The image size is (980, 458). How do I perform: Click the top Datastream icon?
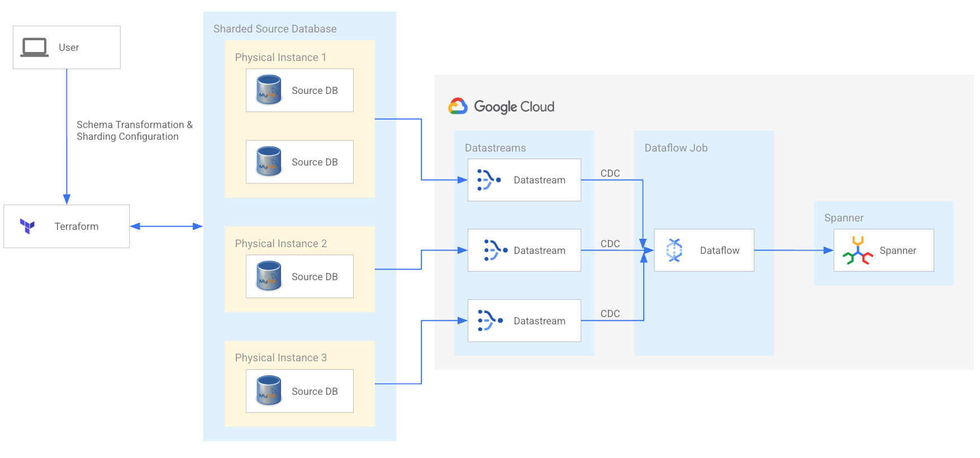[489, 180]
